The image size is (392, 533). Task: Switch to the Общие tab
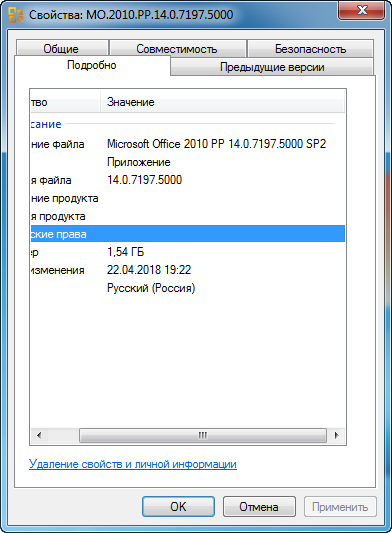point(62,49)
